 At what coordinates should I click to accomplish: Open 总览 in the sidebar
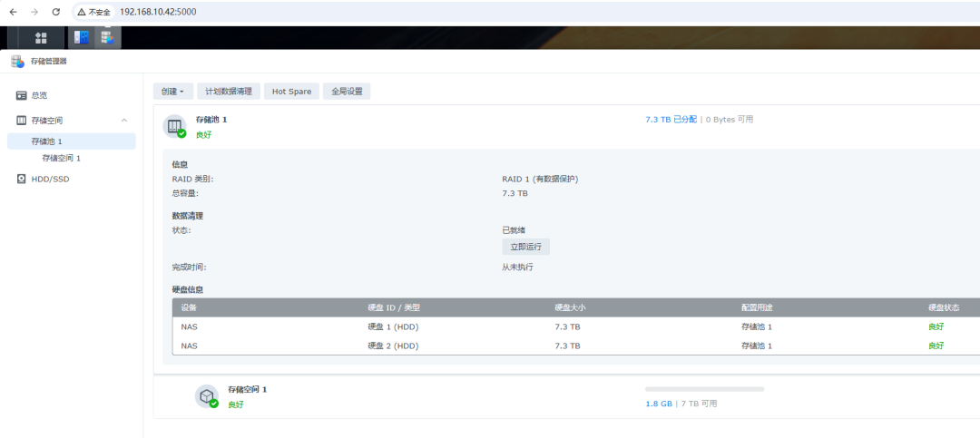pyautogui.click(x=39, y=95)
